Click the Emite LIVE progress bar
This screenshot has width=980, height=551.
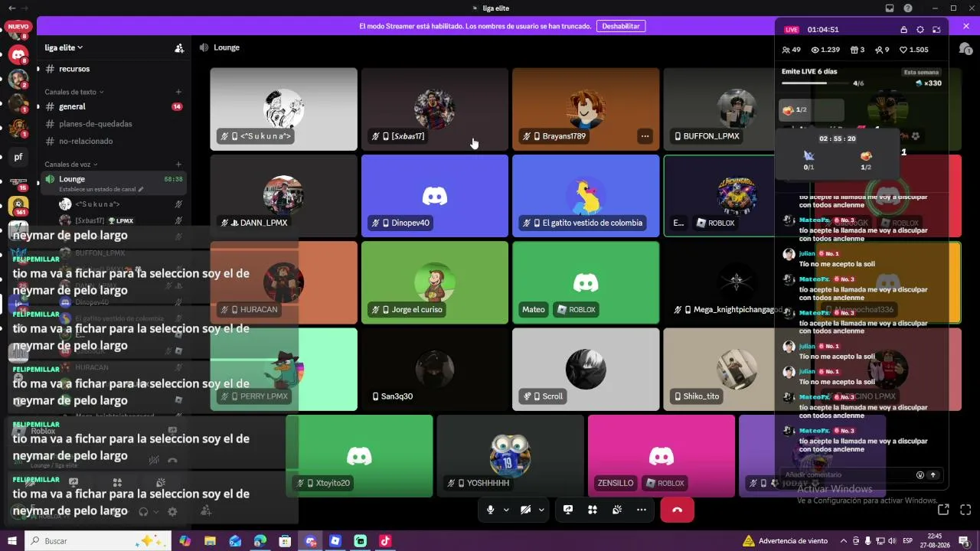pos(815,83)
